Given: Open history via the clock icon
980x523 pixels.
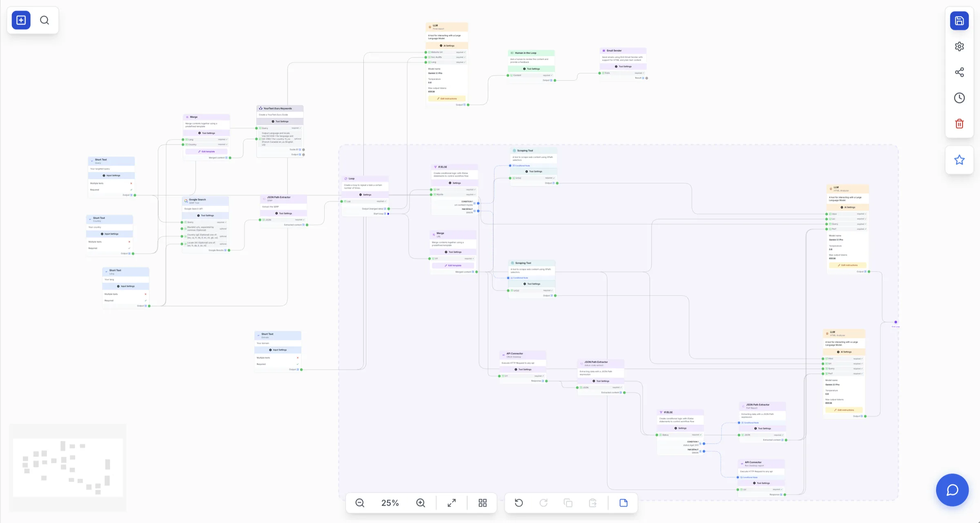Looking at the screenshot, I should (x=959, y=98).
